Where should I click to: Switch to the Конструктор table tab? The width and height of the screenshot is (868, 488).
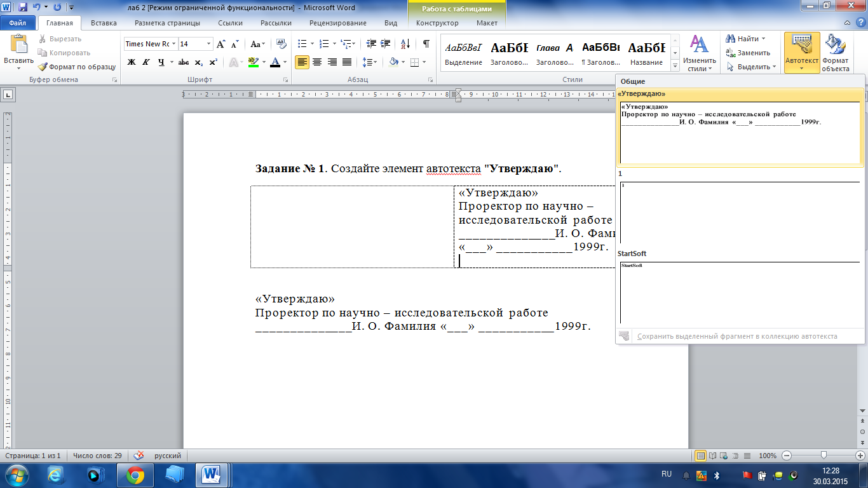coord(437,23)
